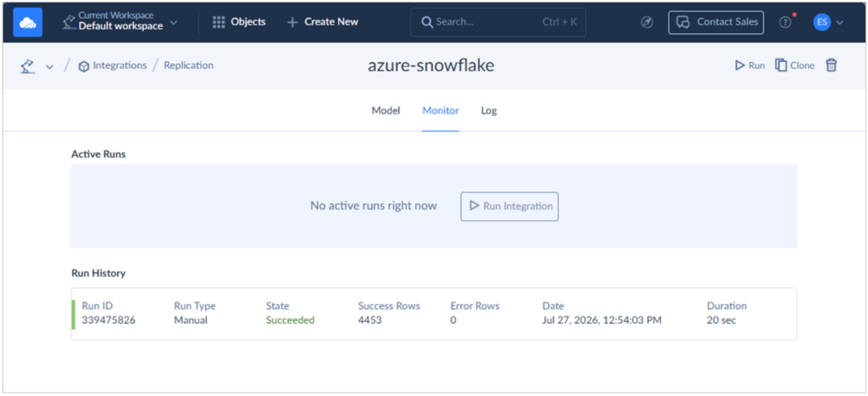868x396 pixels.
Task: Click the desk lamp workspace icon
Action: coord(28,66)
